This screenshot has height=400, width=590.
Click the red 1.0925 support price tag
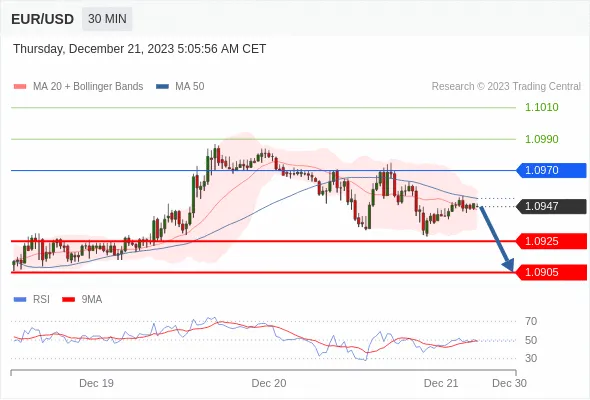[551, 241]
